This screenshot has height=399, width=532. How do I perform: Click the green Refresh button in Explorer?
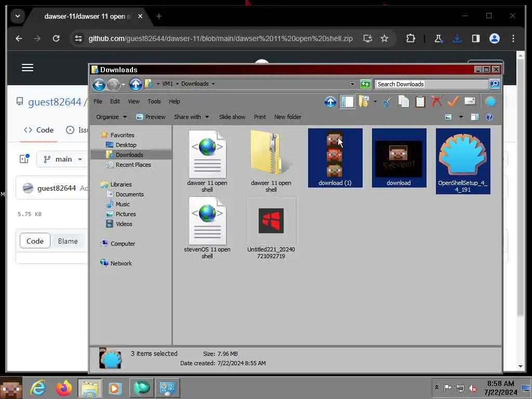coord(365,84)
